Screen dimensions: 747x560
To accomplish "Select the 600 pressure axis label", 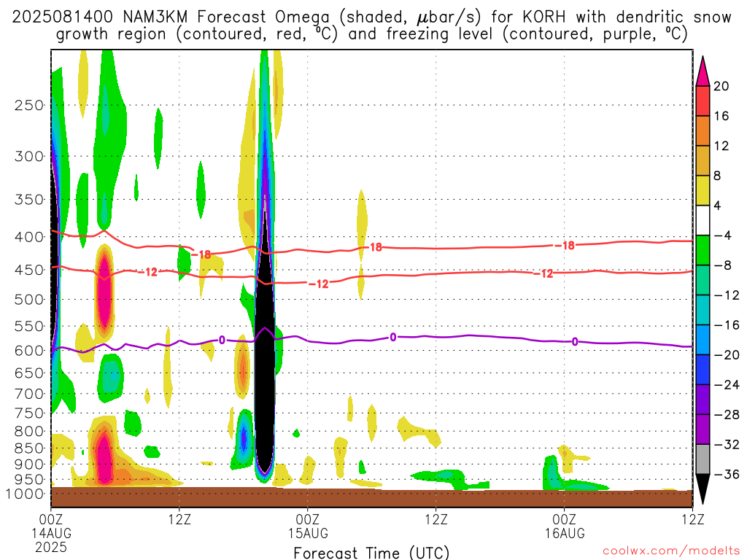I will [29, 351].
